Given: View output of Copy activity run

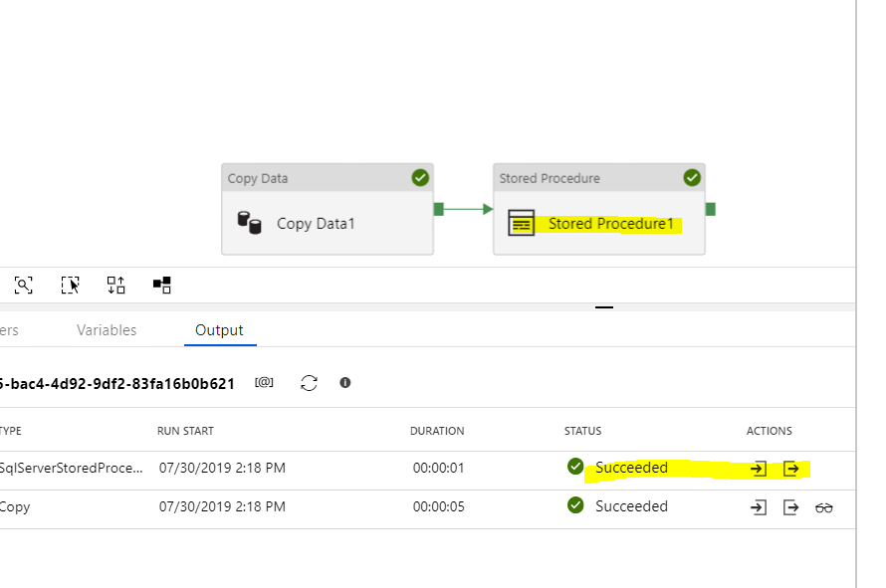Looking at the screenshot, I should point(791,507).
